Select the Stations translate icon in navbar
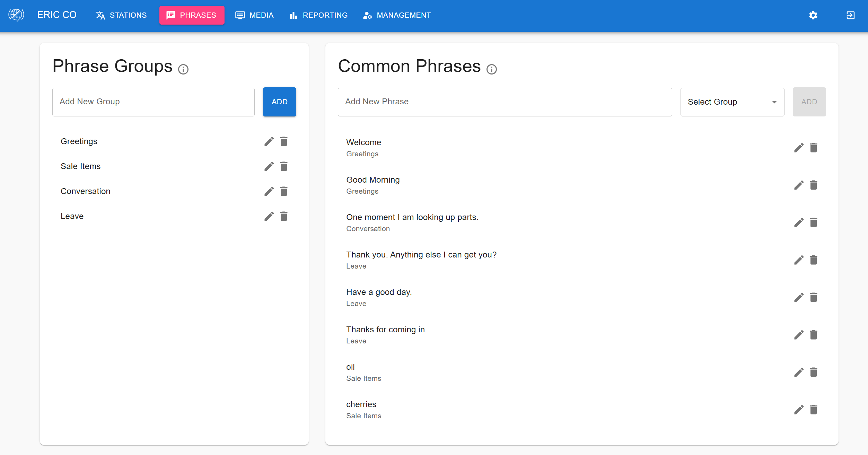 [x=99, y=15]
